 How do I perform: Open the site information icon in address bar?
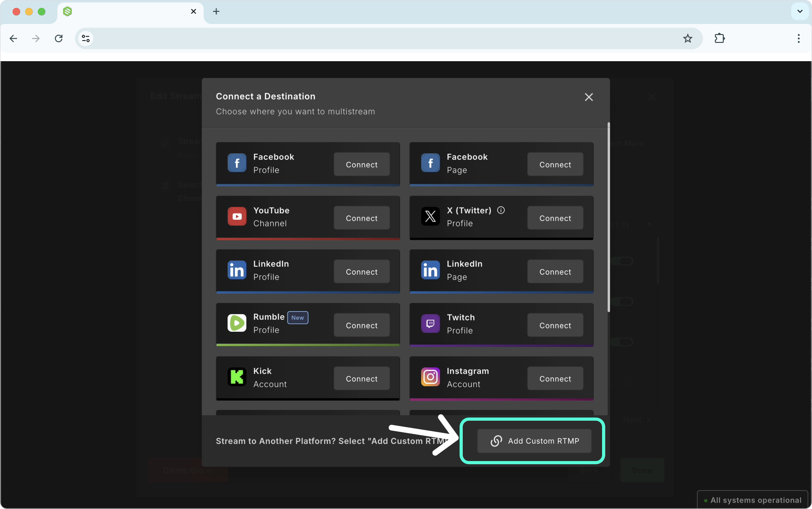(86, 38)
